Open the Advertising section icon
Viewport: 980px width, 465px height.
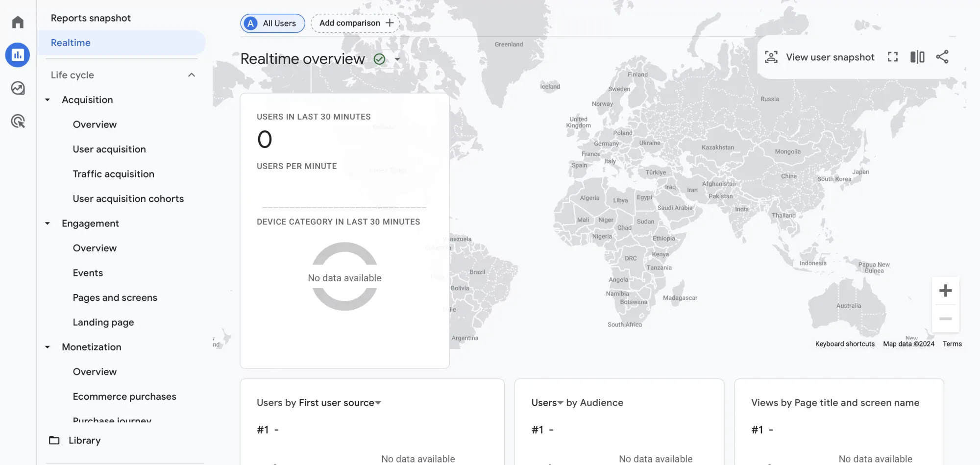click(x=18, y=121)
